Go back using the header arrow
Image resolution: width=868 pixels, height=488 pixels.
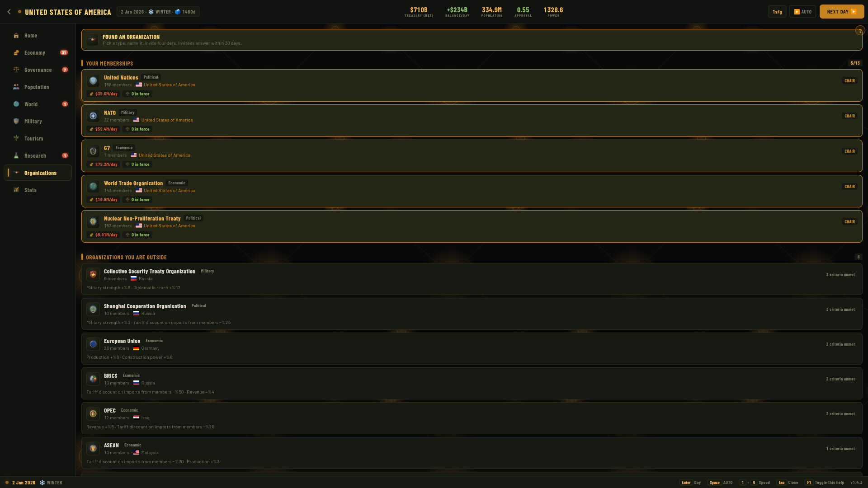pos(9,12)
